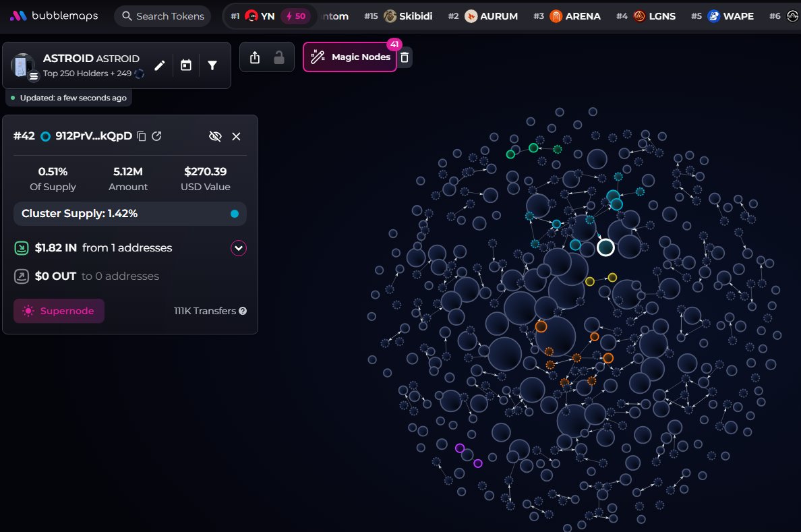The image size is (801, 532).
Task: Open the 912PrV...kQpD address in explorer icon
Action: [x=157, y=136]
